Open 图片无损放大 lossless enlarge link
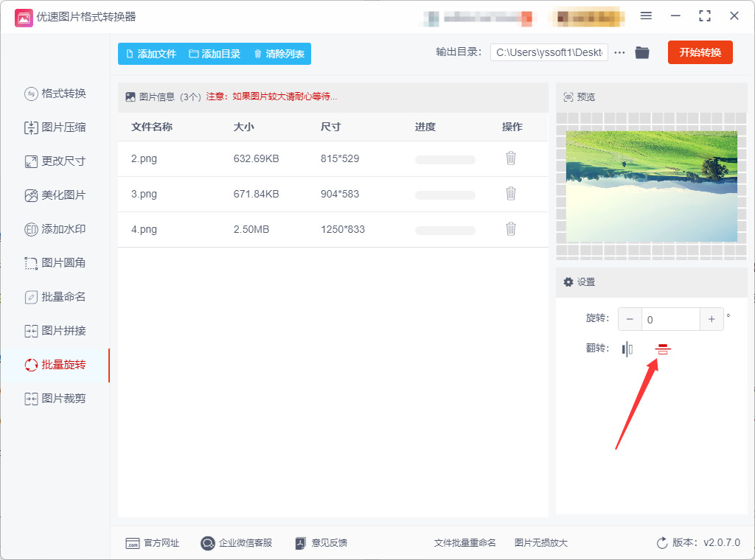The width and height of the screenshot is (755, 560). (x=540, y=543)
